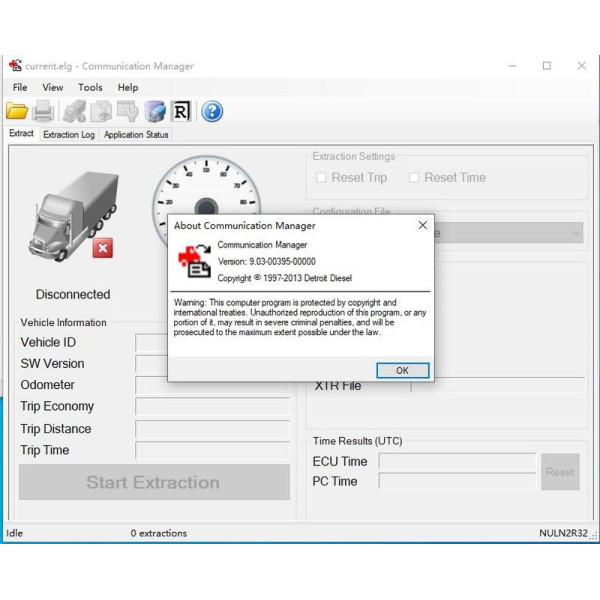Click the Start Extraction button

point(153,482)
